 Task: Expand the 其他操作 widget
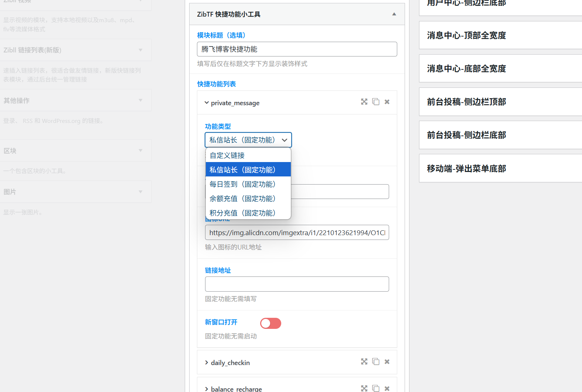tap(140, 100)
